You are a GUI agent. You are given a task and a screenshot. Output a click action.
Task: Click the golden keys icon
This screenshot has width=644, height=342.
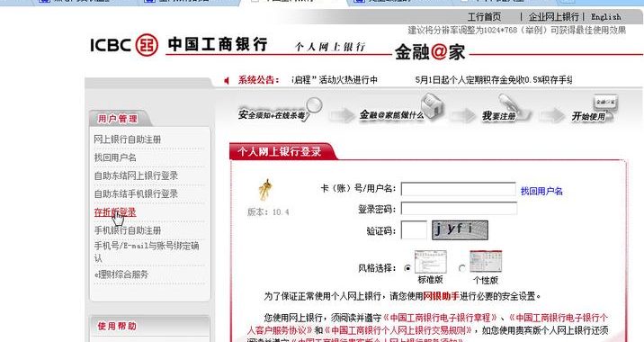pyautogui.click(x=265, y=190)
